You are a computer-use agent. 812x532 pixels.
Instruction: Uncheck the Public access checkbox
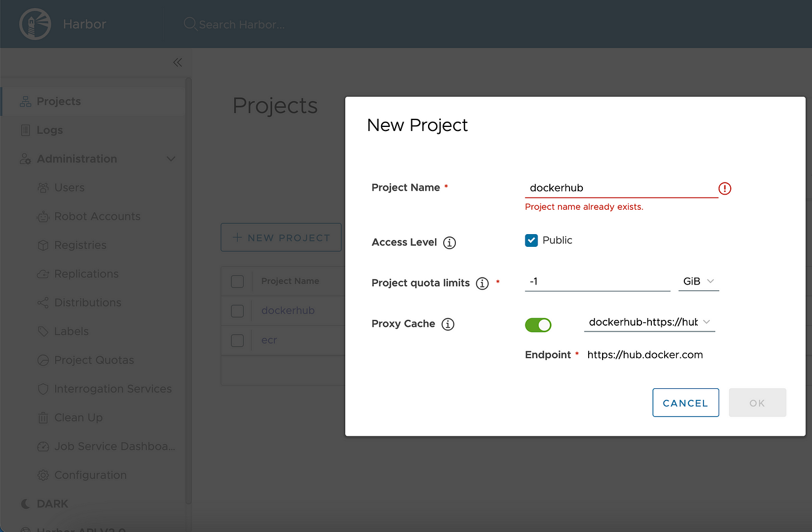click(531, 241)
